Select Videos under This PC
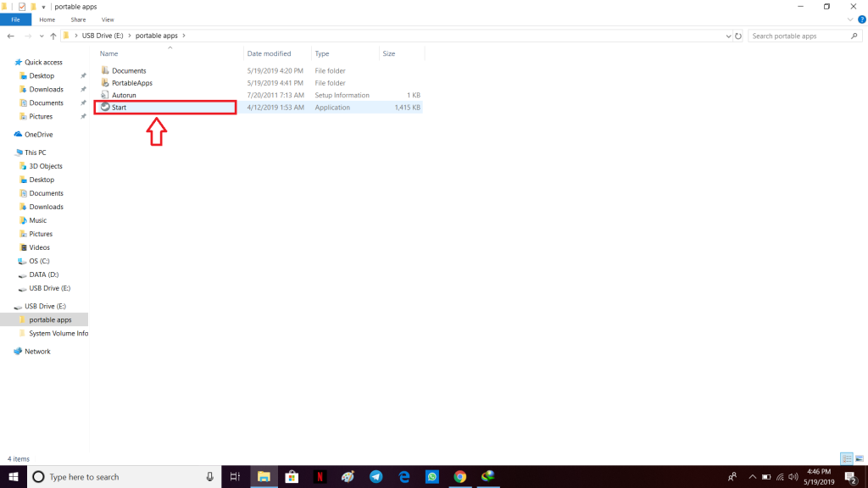 [39, 247]
